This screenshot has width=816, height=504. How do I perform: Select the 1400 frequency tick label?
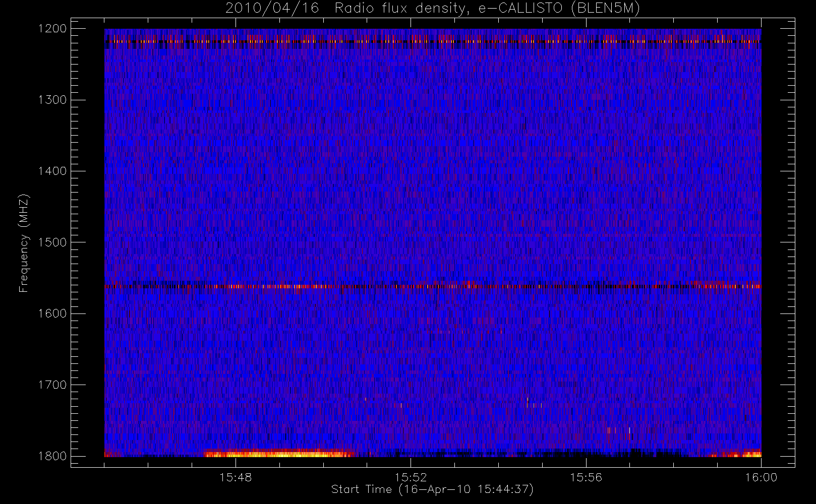click(x=52, y=171)
